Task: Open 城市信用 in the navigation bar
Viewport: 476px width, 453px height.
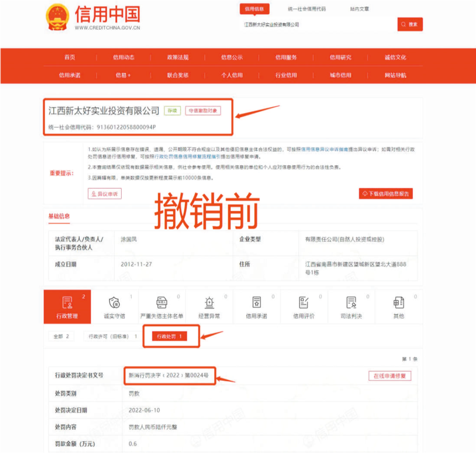Action: click(x=340, y=75)
